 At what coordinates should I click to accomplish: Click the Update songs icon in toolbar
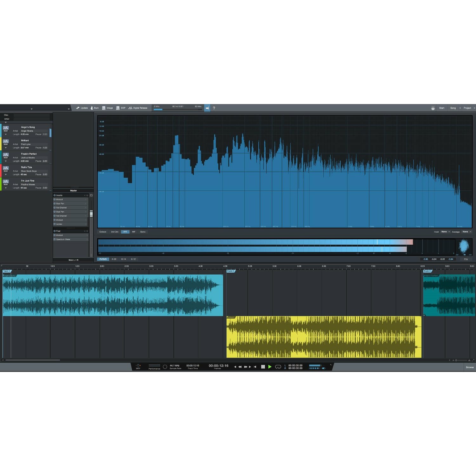click(x=78, y=108)
